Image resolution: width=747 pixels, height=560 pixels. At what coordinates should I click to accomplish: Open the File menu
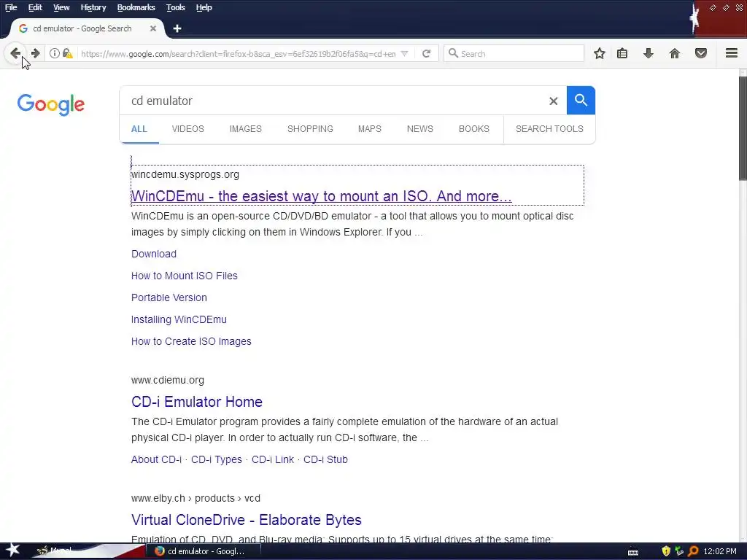tap(11, 7)
